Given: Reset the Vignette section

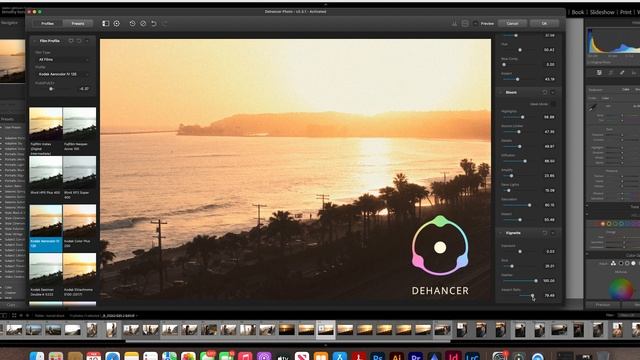Looking at the screenshot, I should pyautogui.click(x=544, y=233).
